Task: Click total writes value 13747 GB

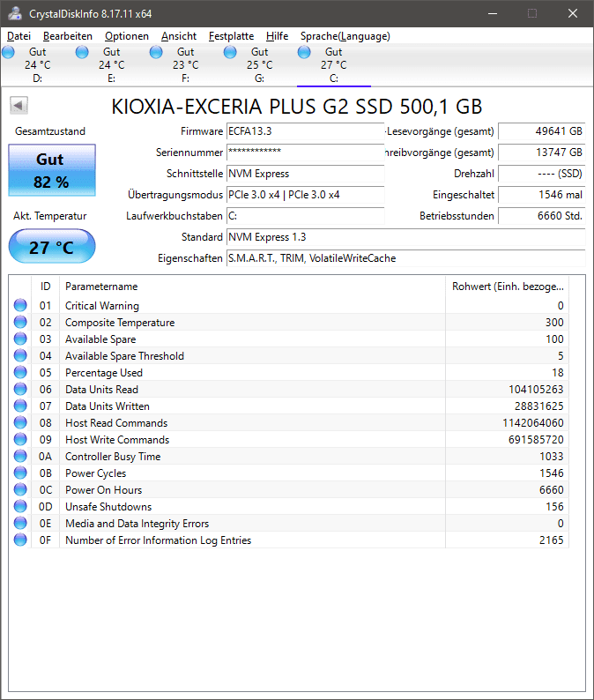Action: [542, 153]
